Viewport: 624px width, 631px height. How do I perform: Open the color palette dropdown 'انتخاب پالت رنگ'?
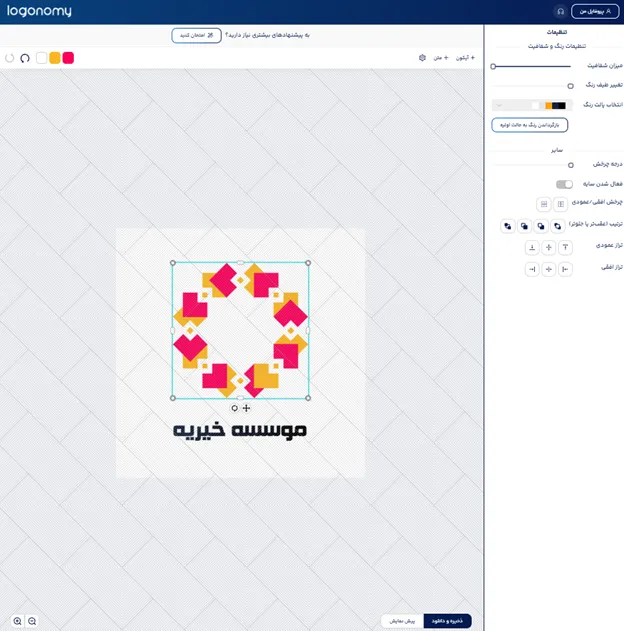[x=531, y=105]
